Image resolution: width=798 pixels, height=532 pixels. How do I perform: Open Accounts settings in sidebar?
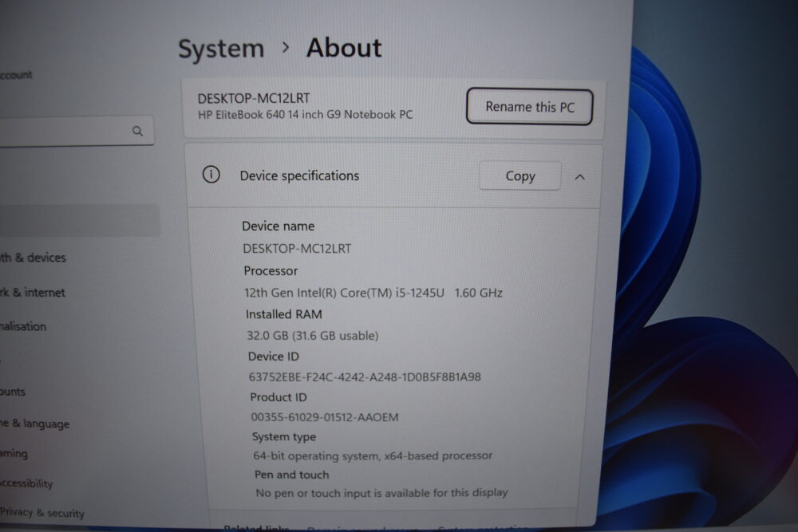pyautogui.click(x=13, y=392)
